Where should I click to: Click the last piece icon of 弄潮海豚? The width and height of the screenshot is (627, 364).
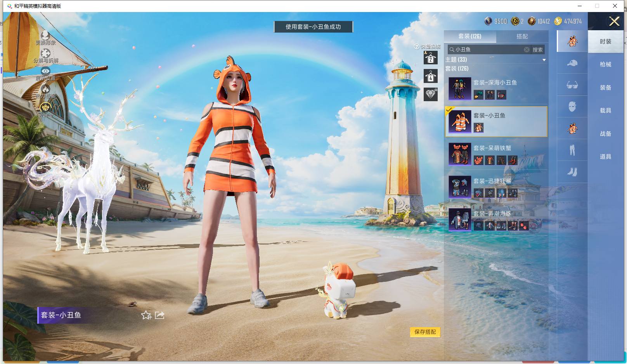(x=524, y=226)
